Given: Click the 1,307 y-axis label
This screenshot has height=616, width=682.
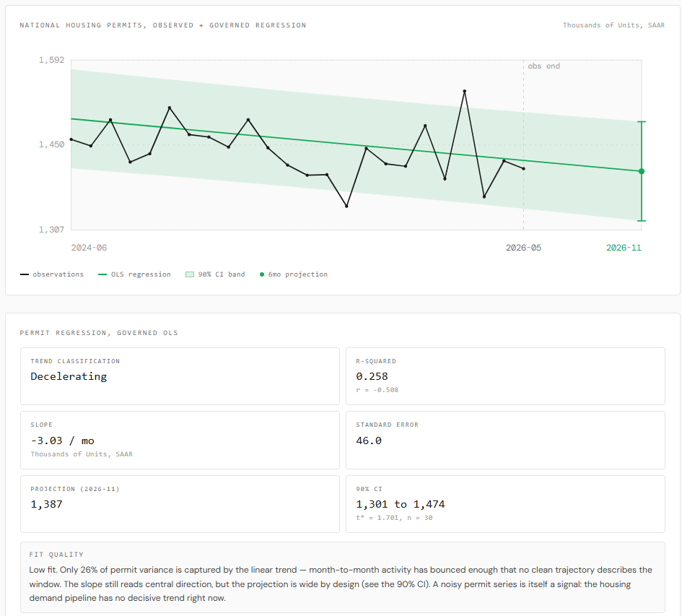Looking at the screenshot, I should 51,230.
